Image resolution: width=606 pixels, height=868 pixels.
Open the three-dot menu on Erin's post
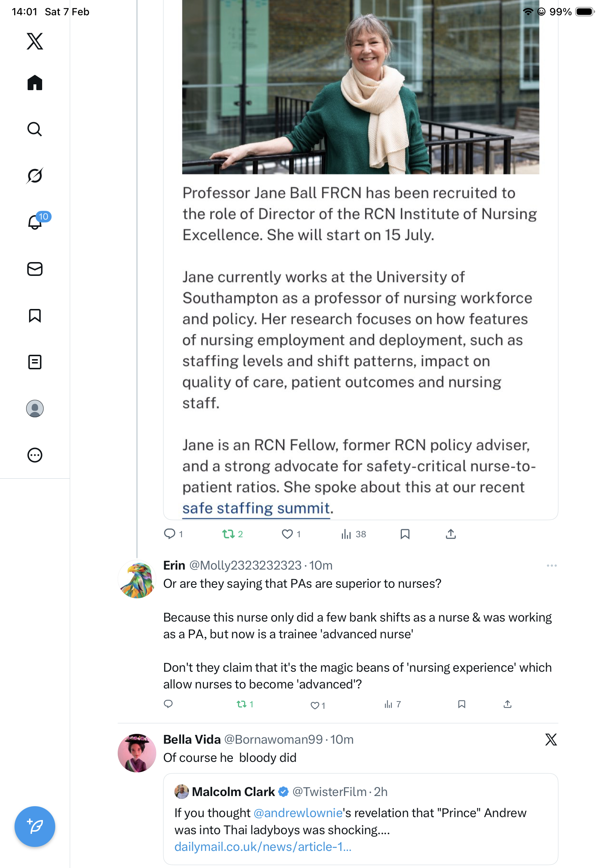click(x=551, y=565)
